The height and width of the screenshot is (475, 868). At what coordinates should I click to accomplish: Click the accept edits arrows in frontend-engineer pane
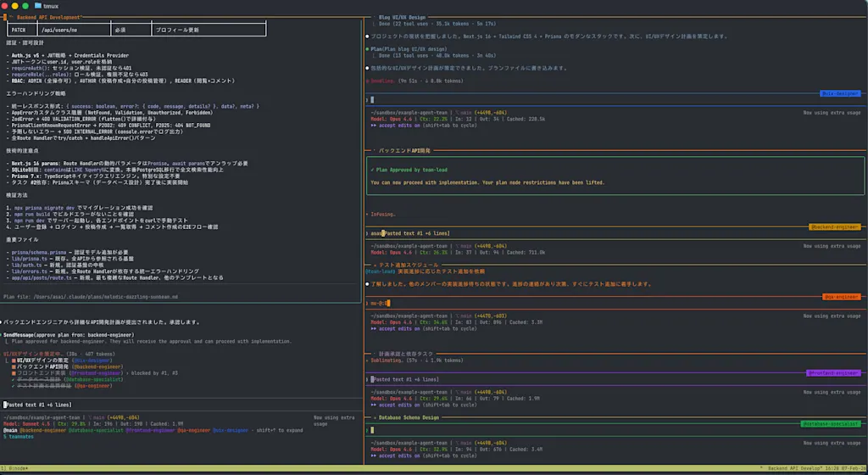(x=374, y=405)
